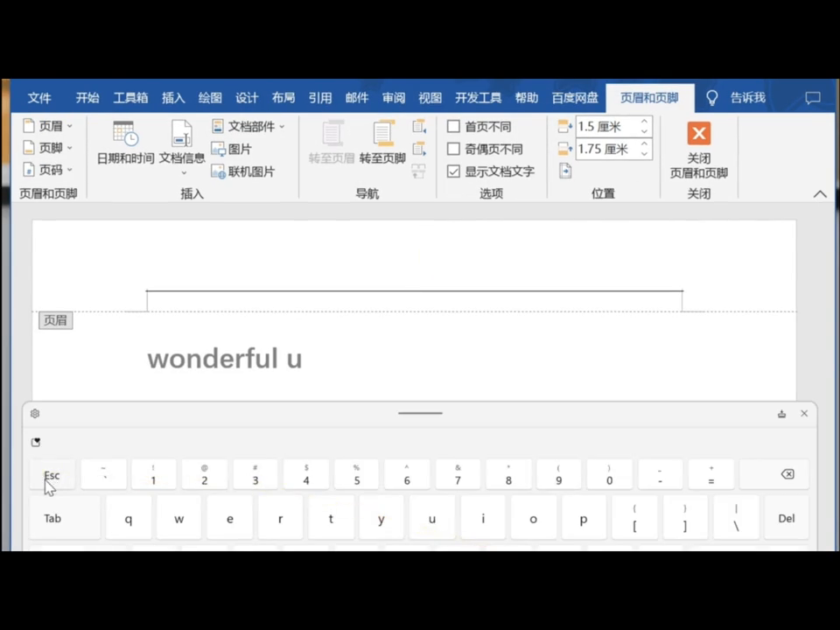840x630 pixels.
Task: Click link to previous header icon
Action: click(x=419, y=171)
